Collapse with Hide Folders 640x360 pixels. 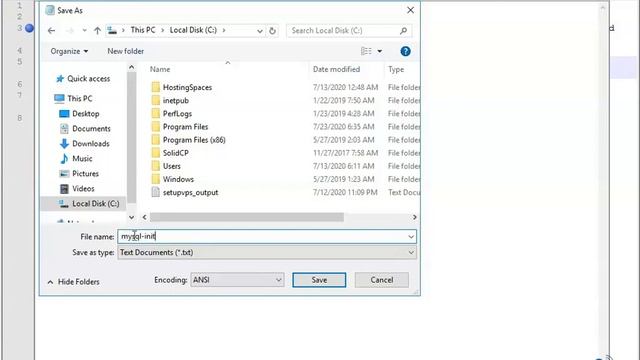click(73, 282)
